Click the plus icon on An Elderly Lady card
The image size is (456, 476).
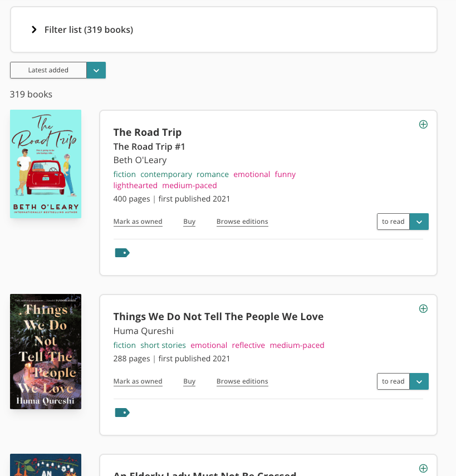pos(423,468)
